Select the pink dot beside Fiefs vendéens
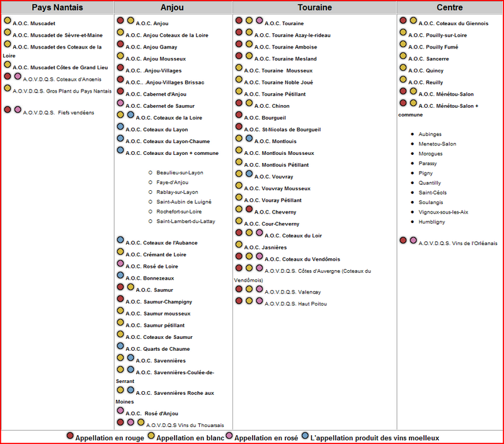This screenshot has width=504, height=444. (18, 110)
